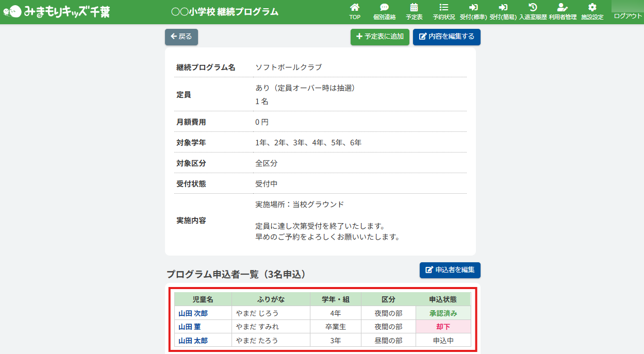Open 予約状況 list icon

click(x=443, y=8)
